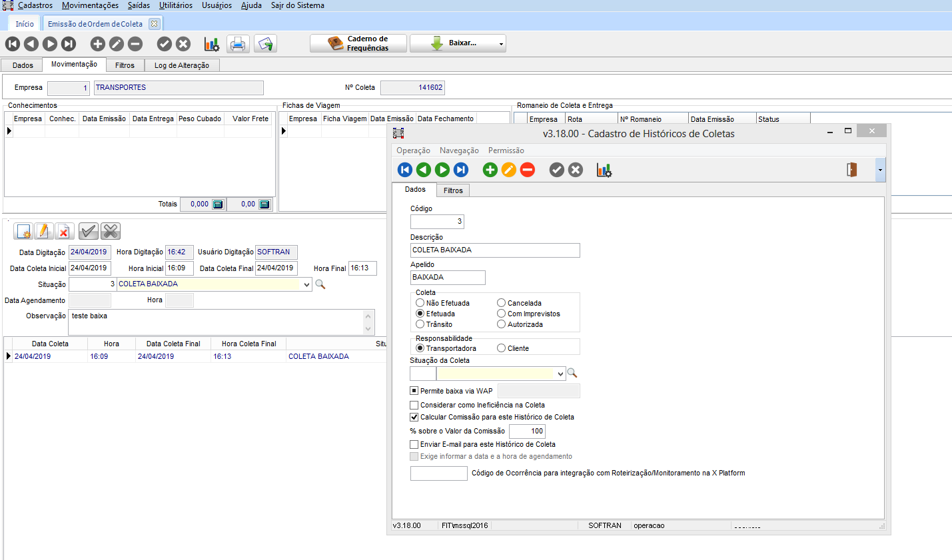Open the Movimentações menu
The height and width of the screenshot is (560, 952).
[x=90, y=5]
